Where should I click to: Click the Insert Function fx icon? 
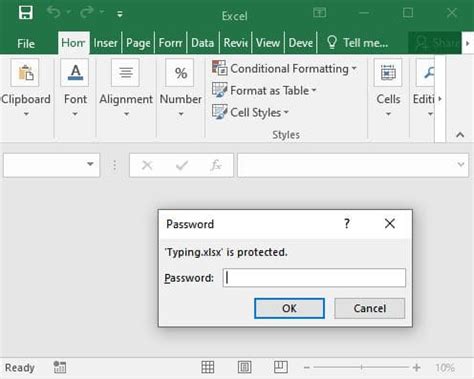[216, 165]
